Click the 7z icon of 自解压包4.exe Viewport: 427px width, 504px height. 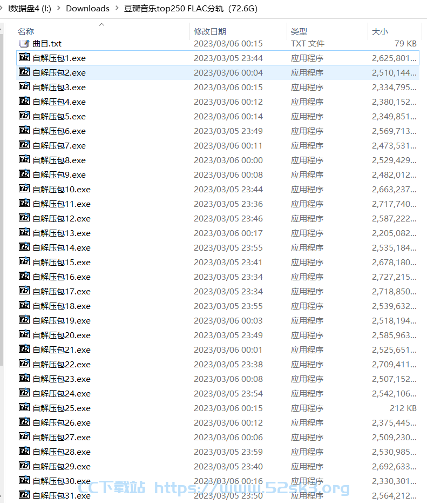(x=24, y=101)
